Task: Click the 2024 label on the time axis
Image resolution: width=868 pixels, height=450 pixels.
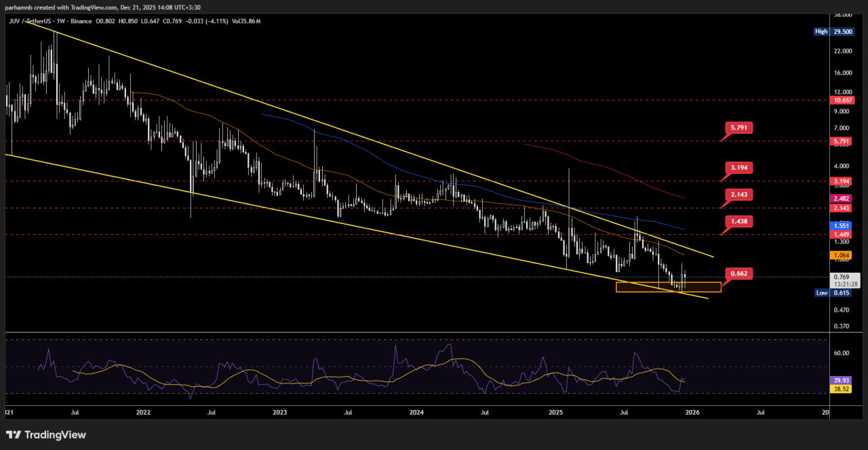Action: [x=417, y=411]
